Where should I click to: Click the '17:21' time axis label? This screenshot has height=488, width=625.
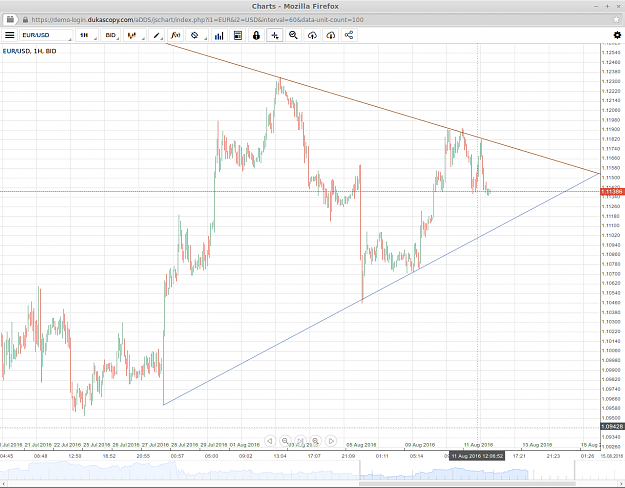click(x=519, y=456)
